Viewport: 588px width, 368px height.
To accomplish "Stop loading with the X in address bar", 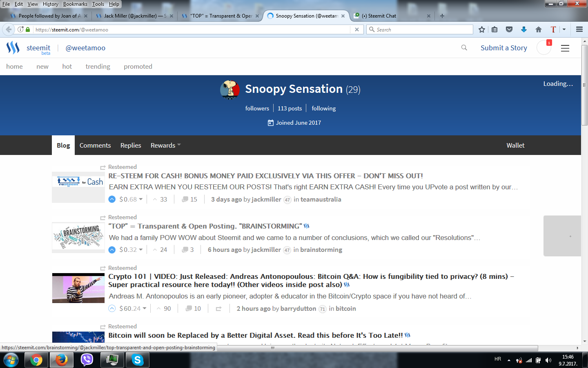I will 357,29.
